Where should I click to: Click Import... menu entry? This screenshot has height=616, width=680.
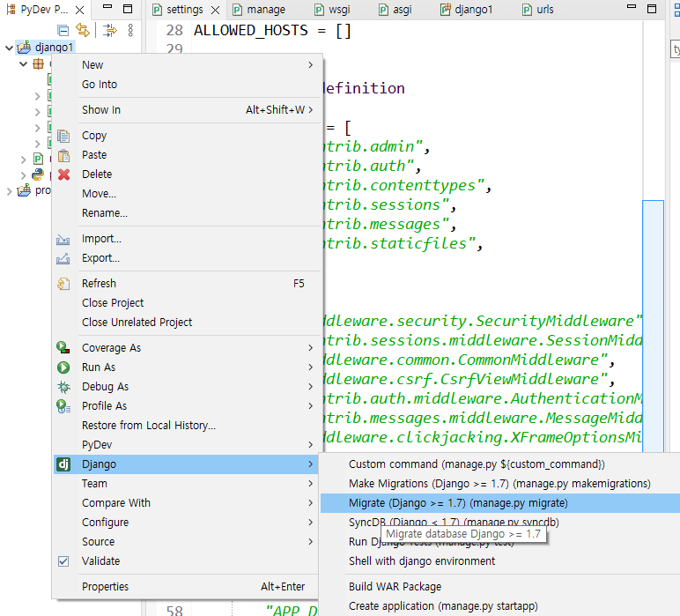188,239
